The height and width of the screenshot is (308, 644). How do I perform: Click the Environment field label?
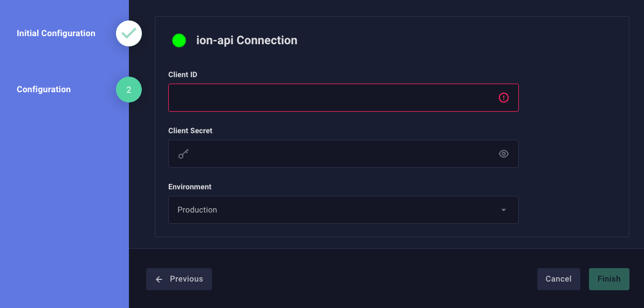[x=190, y=187]
